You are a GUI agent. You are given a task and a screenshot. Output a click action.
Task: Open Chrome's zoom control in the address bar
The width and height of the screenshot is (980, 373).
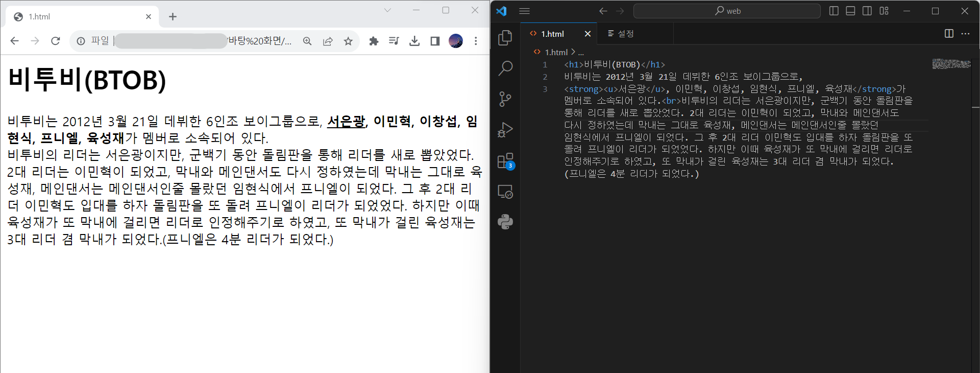307,41
